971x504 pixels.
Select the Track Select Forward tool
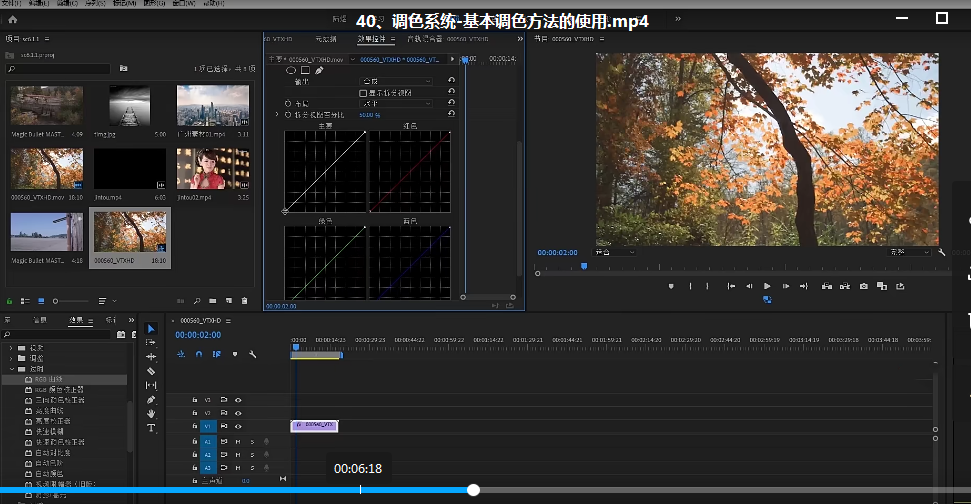tap(150, 342)
